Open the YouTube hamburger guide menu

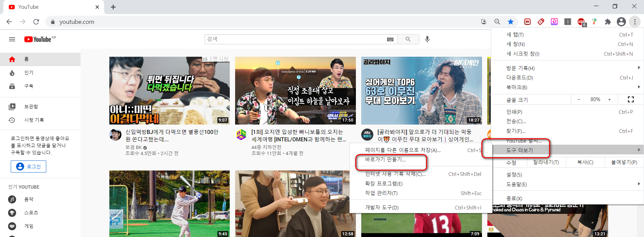click(x=12, y=39)
